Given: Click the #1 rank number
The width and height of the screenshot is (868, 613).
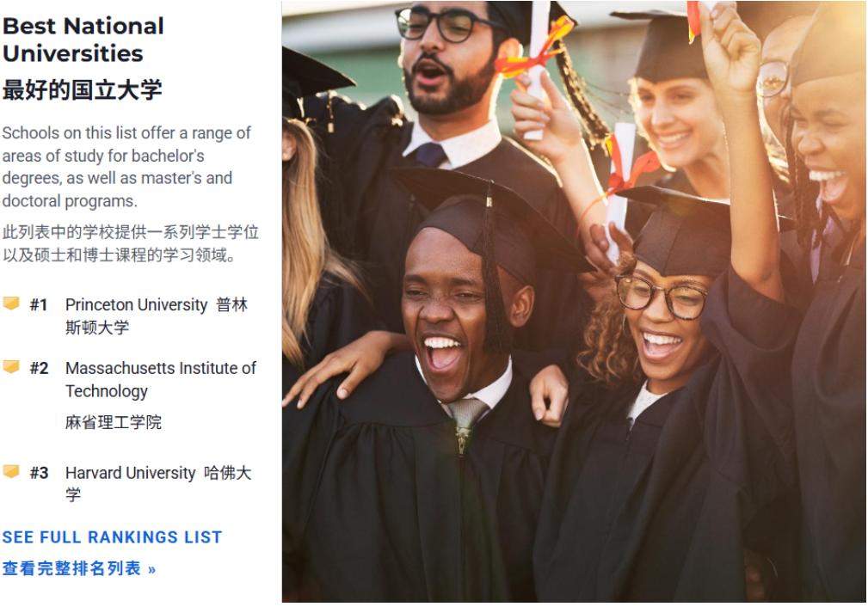Looking at the screenshot, I should pyautogui.click(x=39, y=305).
